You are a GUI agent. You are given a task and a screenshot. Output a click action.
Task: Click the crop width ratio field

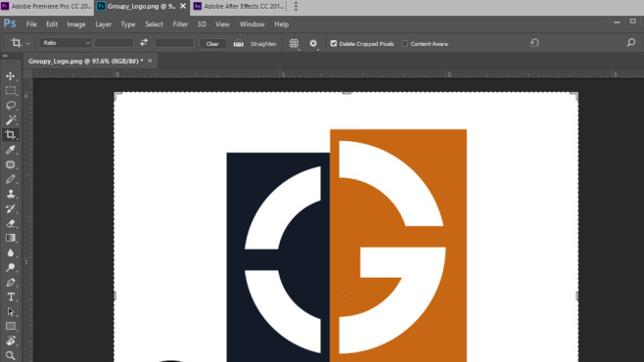(114, 43)
